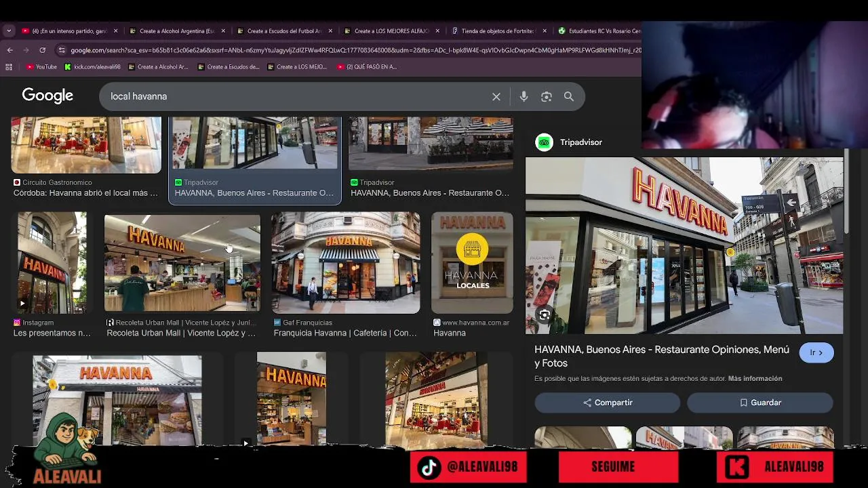
Task: Close the 'Create a Alcohol Argentina' tab
Action: pyautogui.click(x=222, y=31)
